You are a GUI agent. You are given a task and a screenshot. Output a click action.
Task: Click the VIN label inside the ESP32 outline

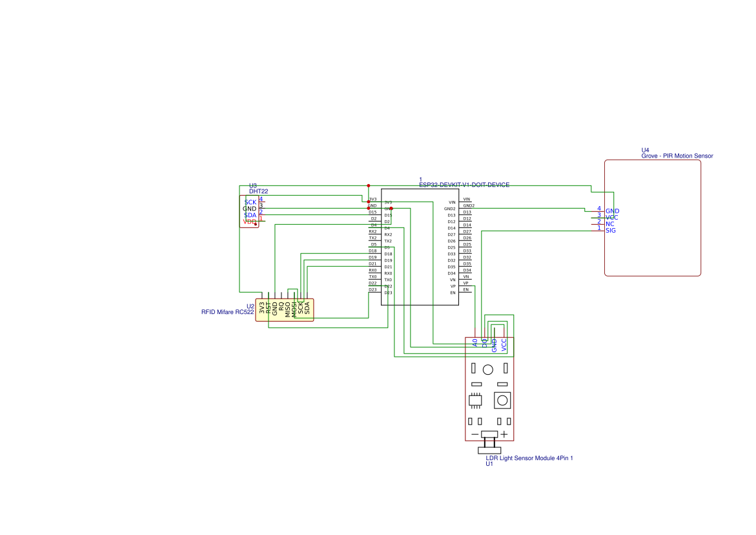point(453,203)
